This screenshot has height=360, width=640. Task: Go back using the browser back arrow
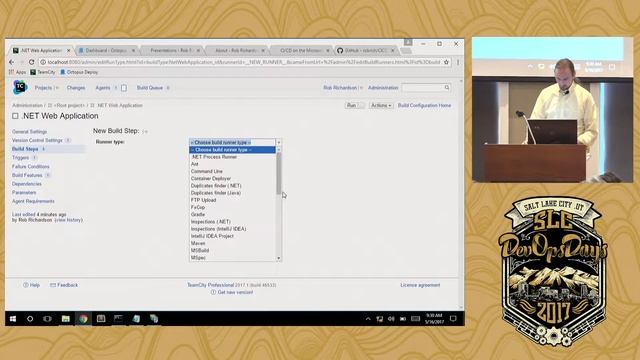pos(11,62)
